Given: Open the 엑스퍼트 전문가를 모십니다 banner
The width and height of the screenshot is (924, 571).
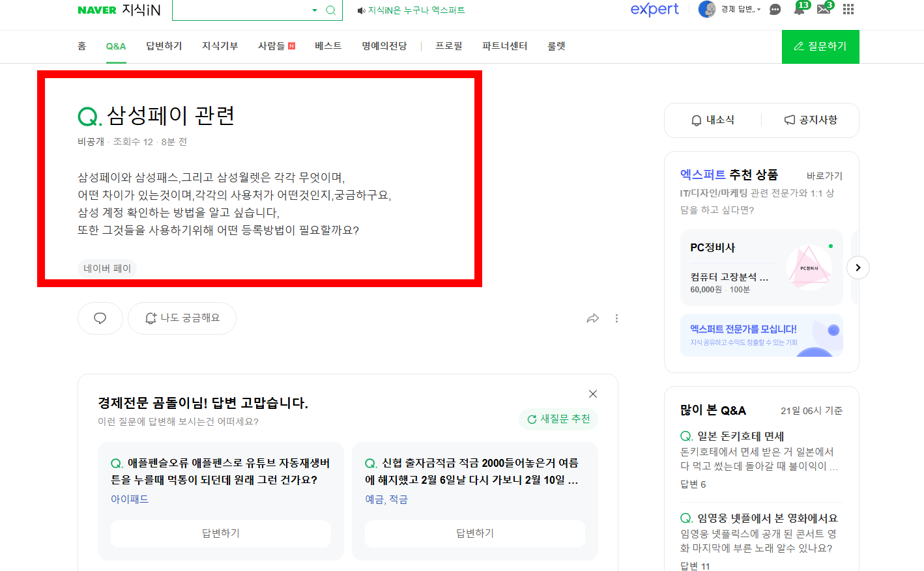Looking at the screenshot, I should click(762, 335).
